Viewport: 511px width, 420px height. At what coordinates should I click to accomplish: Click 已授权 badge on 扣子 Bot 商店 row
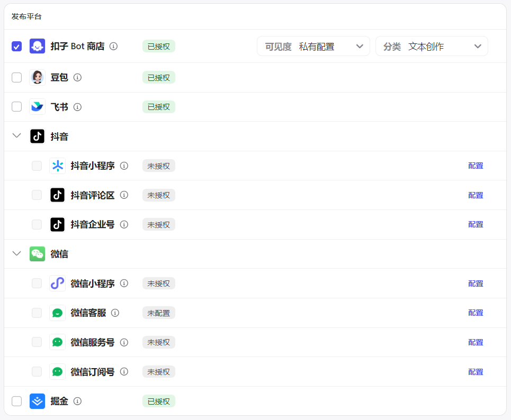point(159,46)
